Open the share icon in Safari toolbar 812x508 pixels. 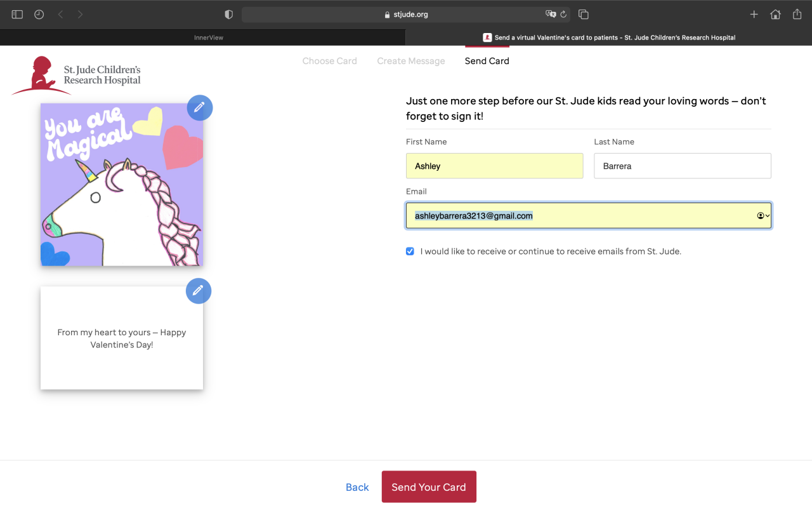point(797,14)
